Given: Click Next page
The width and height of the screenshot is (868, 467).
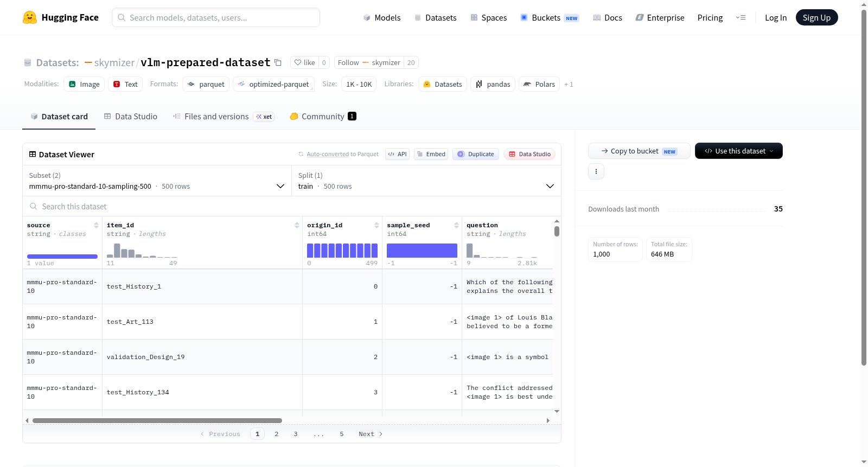Looking at the screenshot, I should click(x=371, y=434).
